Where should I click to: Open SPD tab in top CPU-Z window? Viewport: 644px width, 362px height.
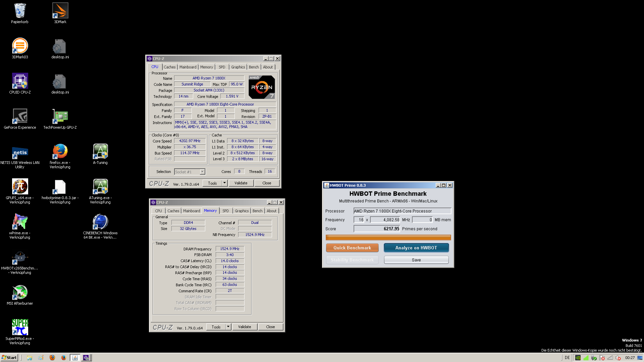[x=222, y=67]
